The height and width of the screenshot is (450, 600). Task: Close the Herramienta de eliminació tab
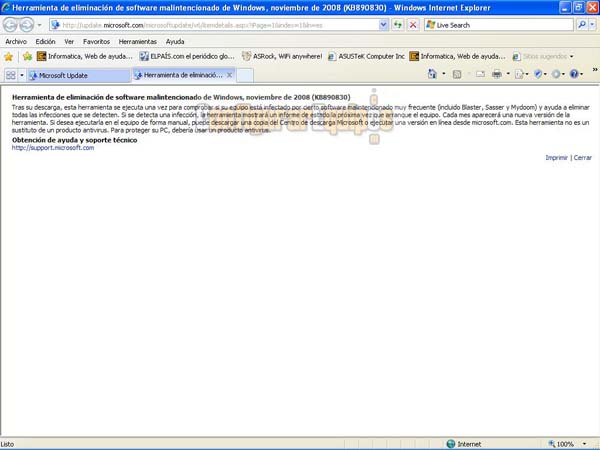tap(229, 75)
